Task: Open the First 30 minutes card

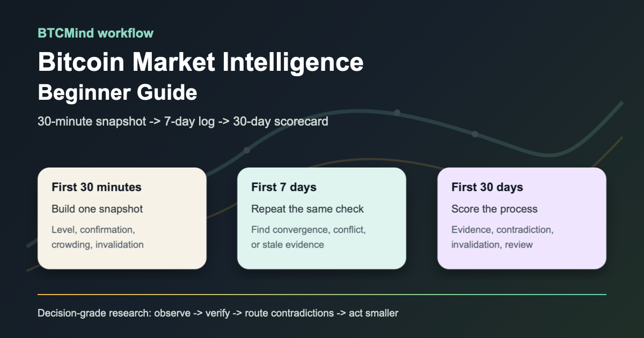Action: pyautogui.click(x=122, y=218)
